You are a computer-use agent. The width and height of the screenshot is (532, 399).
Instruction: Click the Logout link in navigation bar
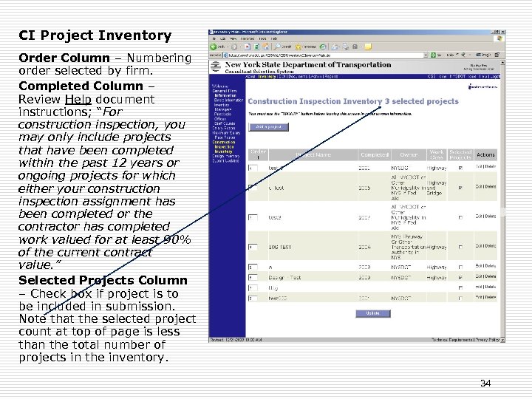pyautogui.click(x=495, y=76)
